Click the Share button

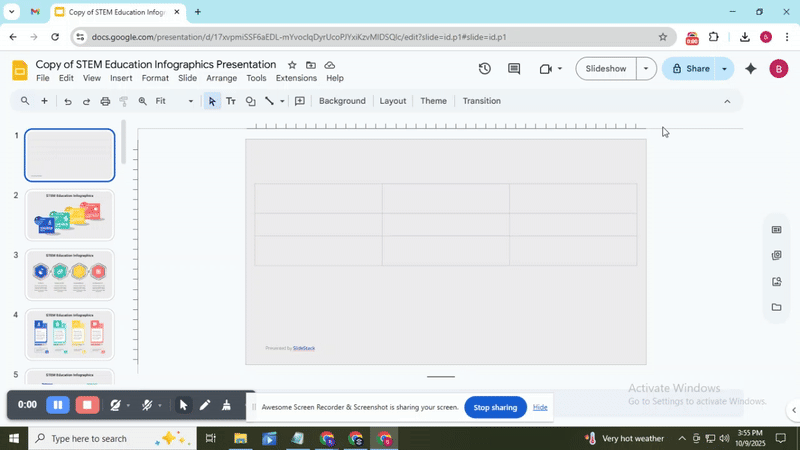point(690,69)
